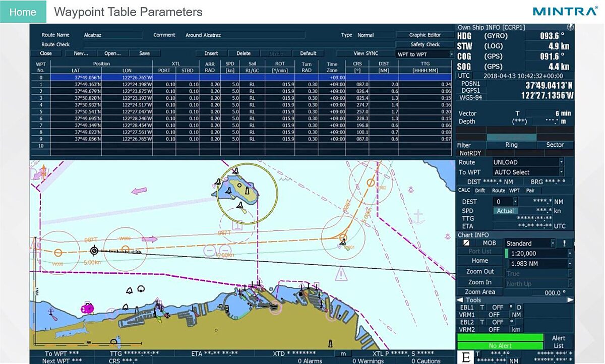Toggle VRM2 OFF state
Viewport: 605px width, 364px height.
(494, 329)
